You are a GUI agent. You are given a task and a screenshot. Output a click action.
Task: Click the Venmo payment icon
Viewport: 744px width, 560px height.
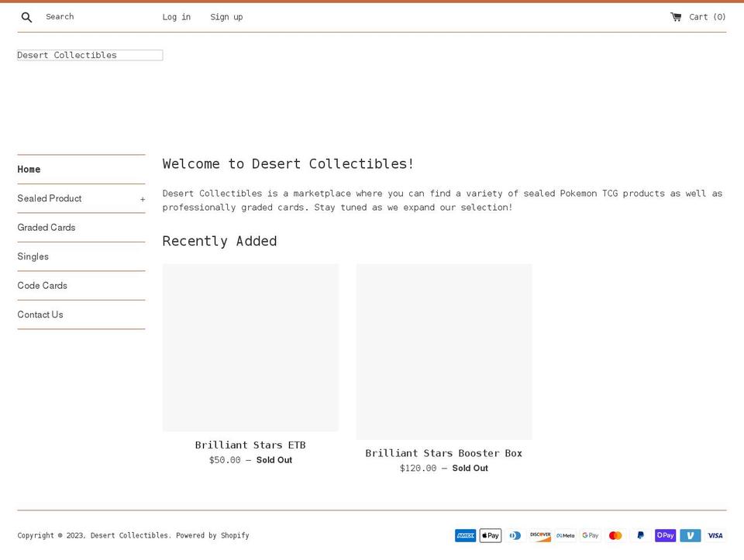click(690, 535)
